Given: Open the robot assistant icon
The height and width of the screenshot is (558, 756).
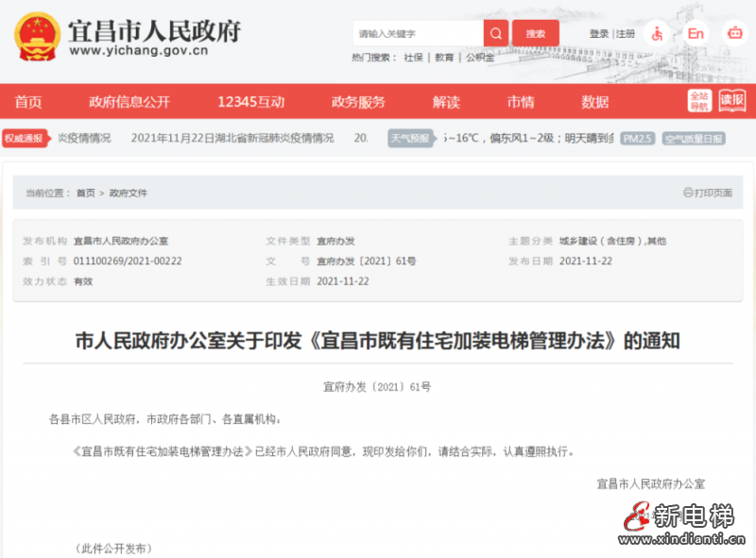Looking at the screenshot, I should (734, 33).
